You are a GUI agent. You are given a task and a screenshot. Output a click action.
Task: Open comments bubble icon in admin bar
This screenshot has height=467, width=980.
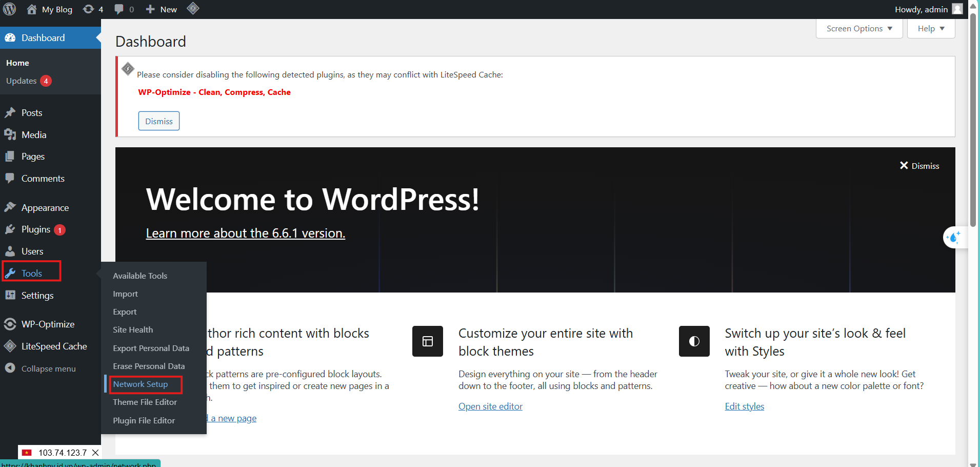(119, 9)
